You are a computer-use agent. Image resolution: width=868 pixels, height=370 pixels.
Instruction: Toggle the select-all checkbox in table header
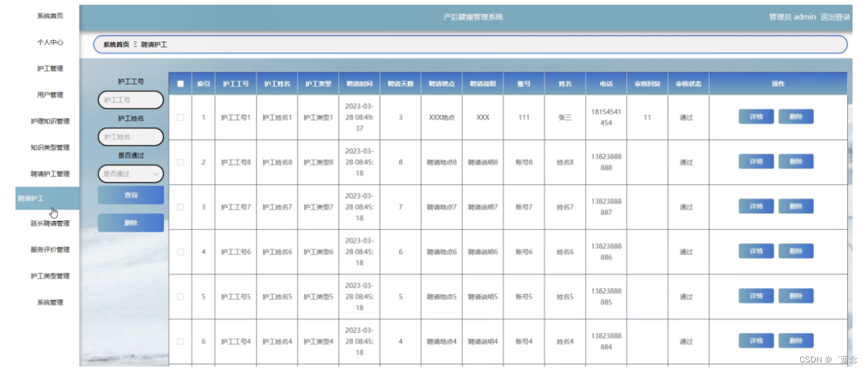(x=180, y=84)
